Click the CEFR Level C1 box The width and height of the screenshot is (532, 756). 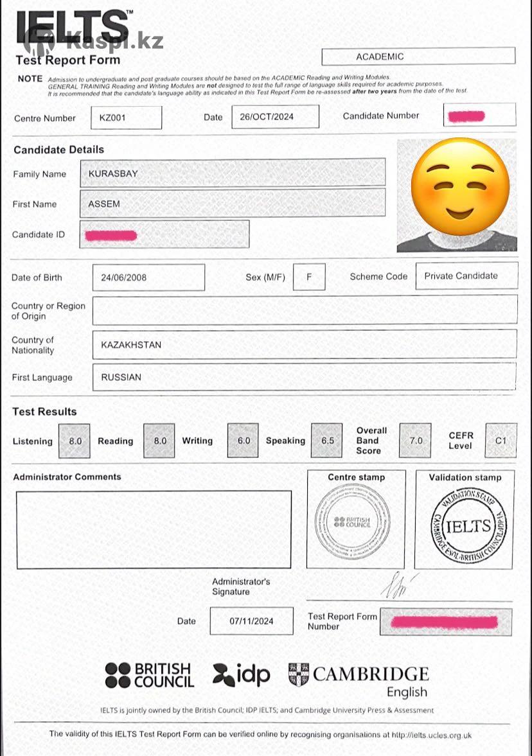click(501, 441)
